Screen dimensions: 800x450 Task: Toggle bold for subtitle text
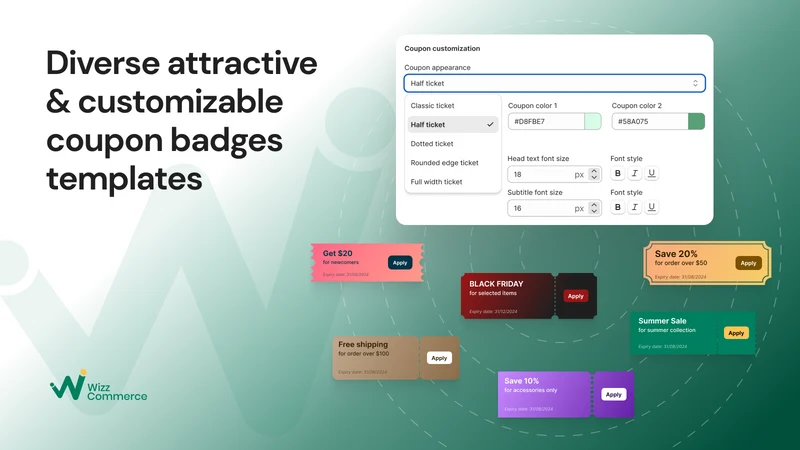(x=618, y=207)
